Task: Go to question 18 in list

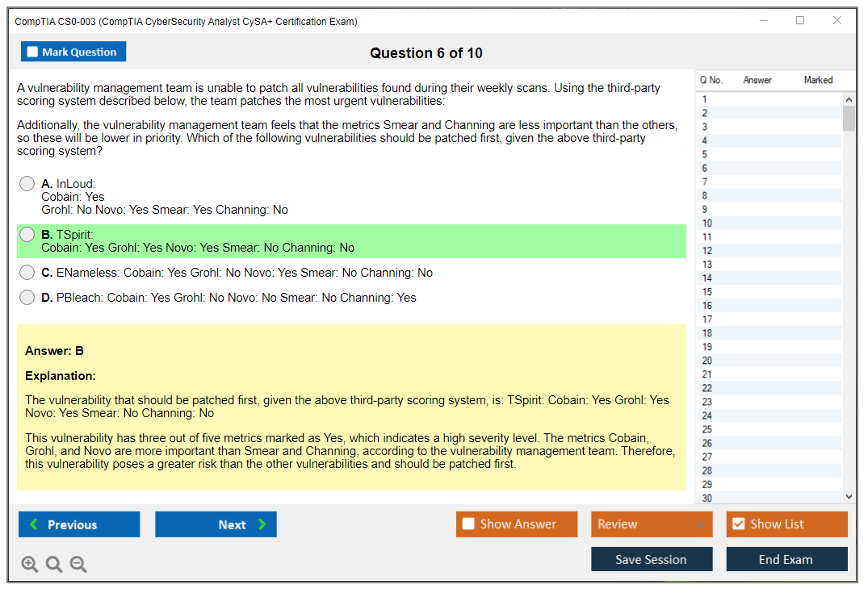Action: [707, 333]
